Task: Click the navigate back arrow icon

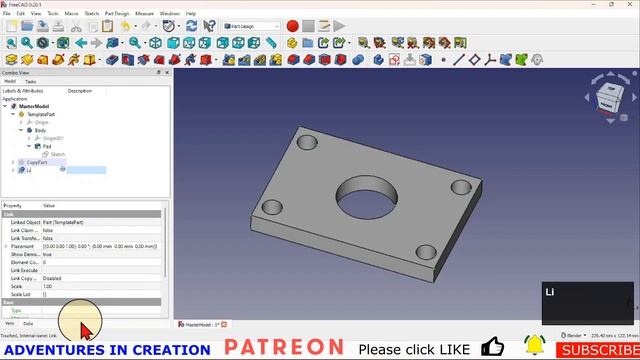Action: (81, 43)
